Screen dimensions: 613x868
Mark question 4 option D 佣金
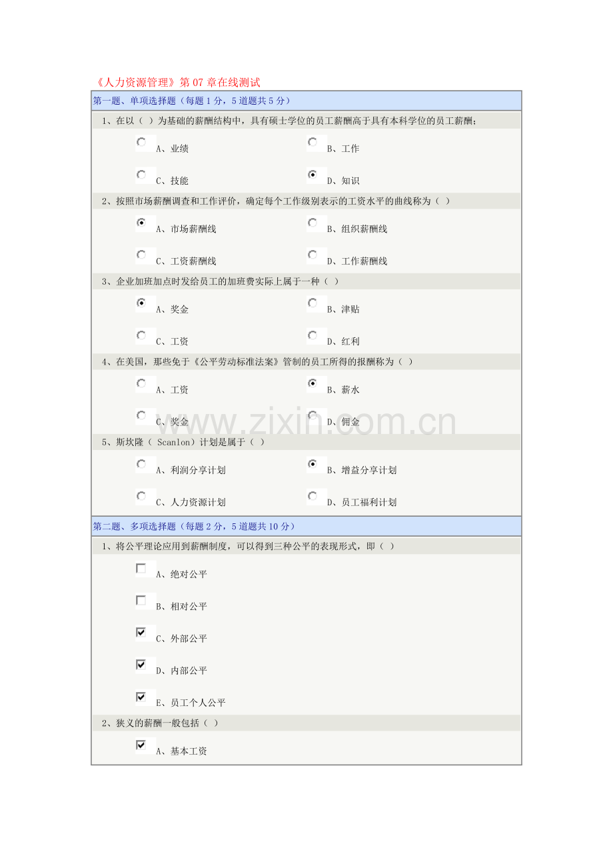tap(312, 415)
